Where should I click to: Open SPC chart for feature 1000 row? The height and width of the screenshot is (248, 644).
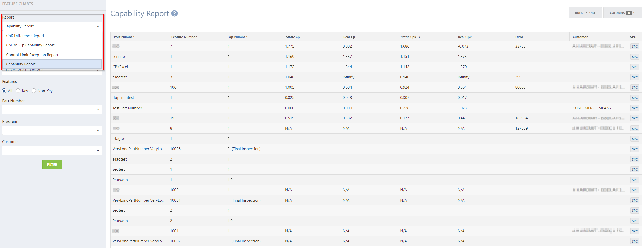click(635, 190)
